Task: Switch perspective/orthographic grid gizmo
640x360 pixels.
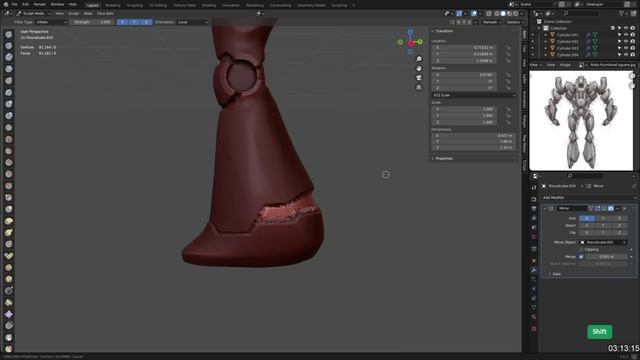Action: click(419, 87)
